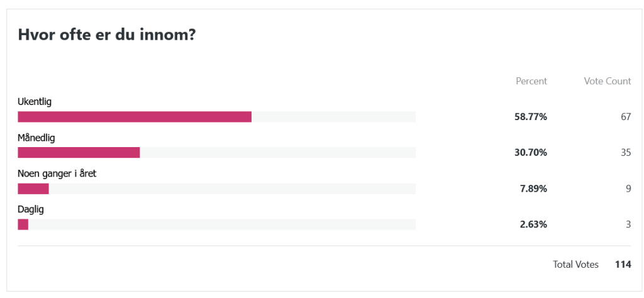The image size is (644, 298).
Task: Click the vote count 9
Action: point(628,189)
